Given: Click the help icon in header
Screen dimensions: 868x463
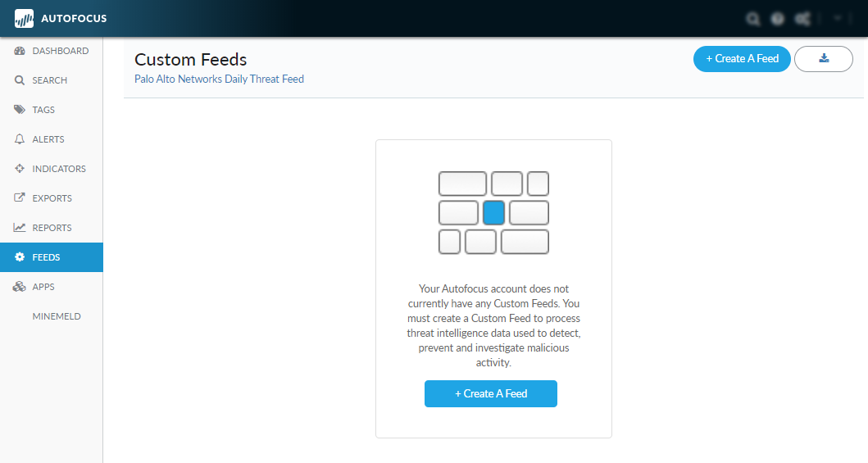Looking at the screenshot, I should tap(778, 18).
